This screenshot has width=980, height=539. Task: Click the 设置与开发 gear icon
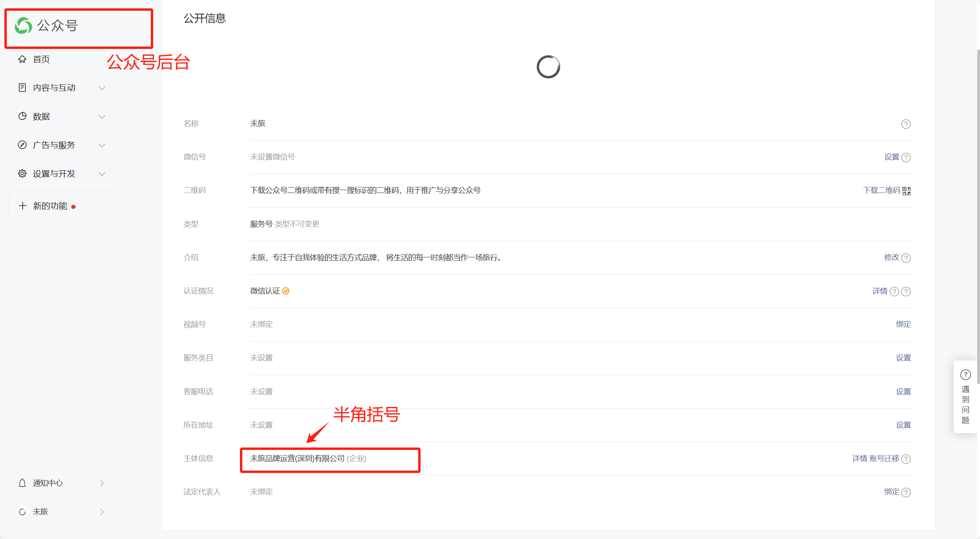click(x=22, y=174)
